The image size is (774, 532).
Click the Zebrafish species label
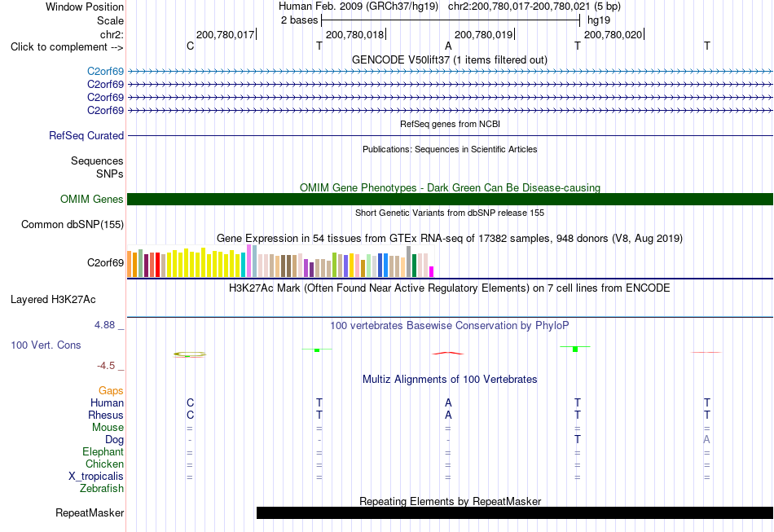coord(102,489)
